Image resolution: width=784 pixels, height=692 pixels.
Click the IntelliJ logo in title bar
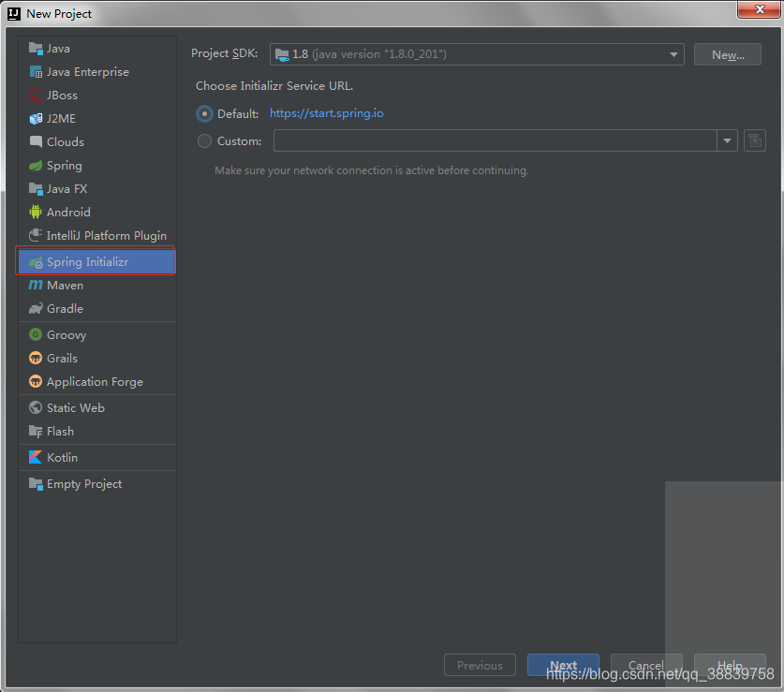coord(14,13)
